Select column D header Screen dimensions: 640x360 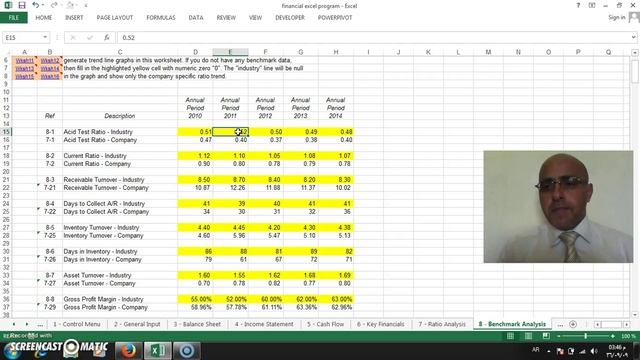coord(195,52)
